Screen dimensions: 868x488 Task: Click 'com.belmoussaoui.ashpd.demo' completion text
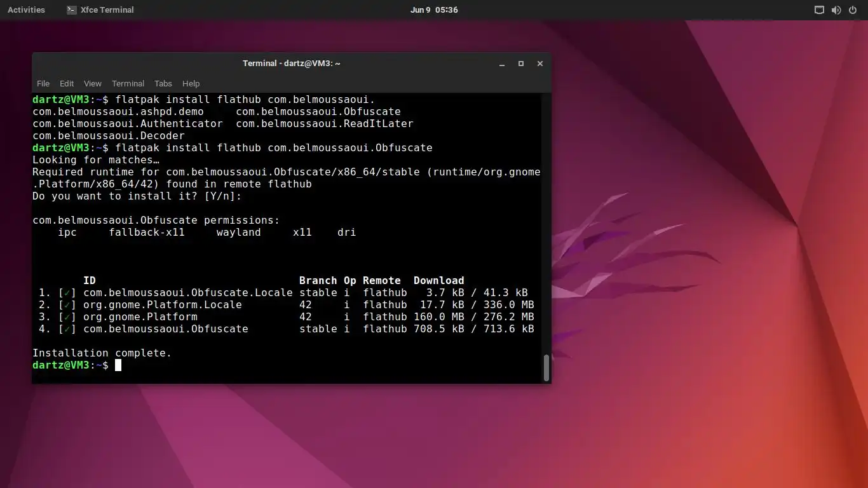118,112
